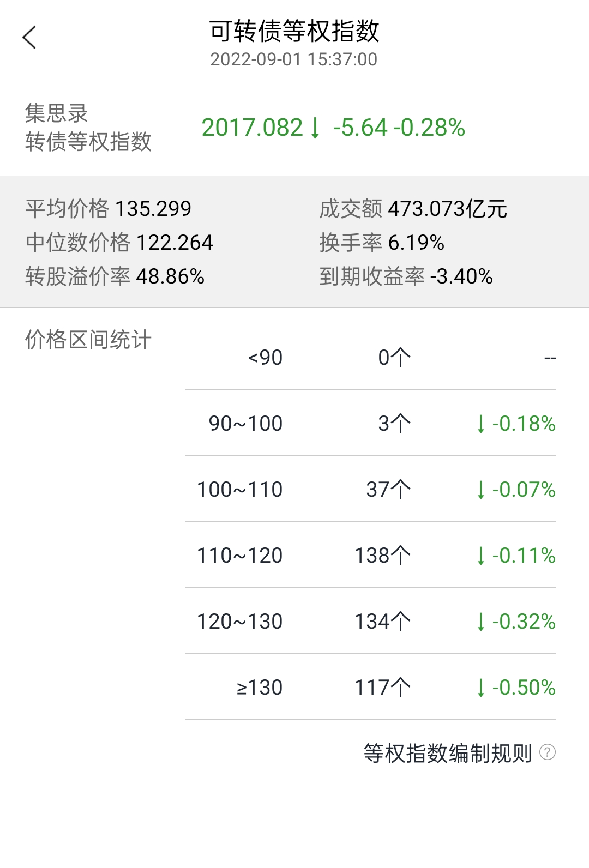589x868 pixels.
Task: Tap the 138个 bond count
Action: pyautogui.click(x=382, y=556)
